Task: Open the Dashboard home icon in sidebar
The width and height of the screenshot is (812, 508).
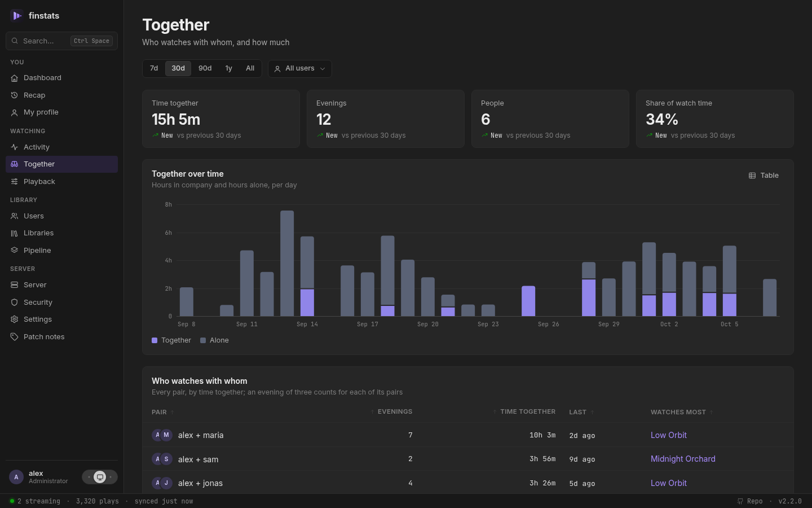Action: [15, 78]
